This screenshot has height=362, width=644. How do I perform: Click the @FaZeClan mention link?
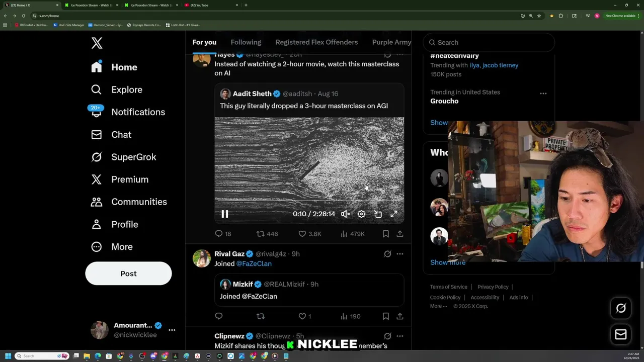pos(254,263)
